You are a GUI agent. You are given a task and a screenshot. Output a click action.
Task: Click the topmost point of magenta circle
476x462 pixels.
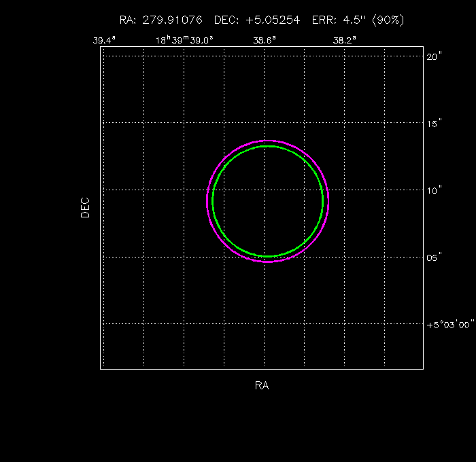coord(268,141)
